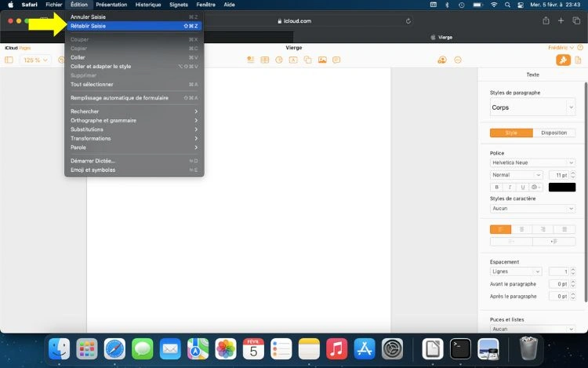Toggle italic formatting

(x=510, y=188)
